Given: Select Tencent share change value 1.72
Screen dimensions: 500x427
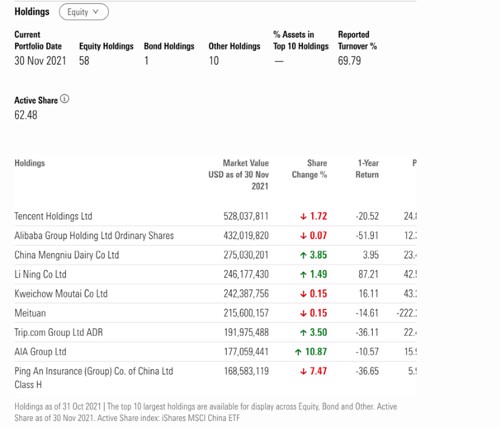Looking at the screenshot, I should click(x=319, y=216).
